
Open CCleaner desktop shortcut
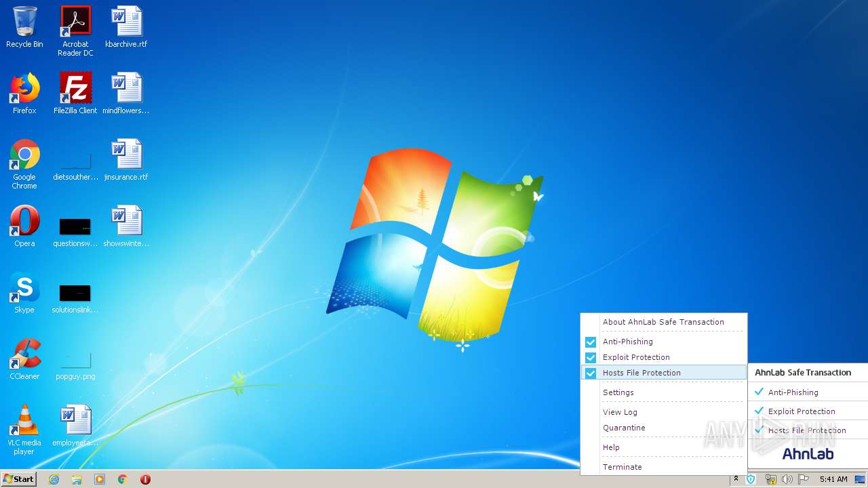click(24, 359)
